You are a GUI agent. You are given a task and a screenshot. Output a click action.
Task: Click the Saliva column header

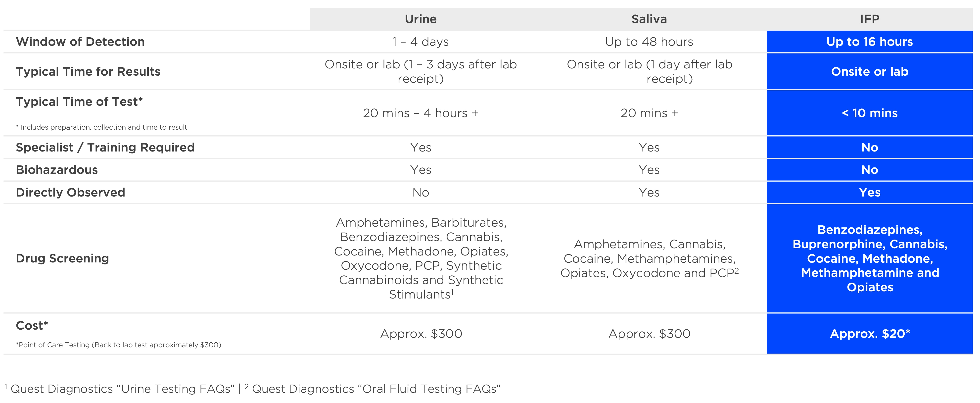pyautogui.click(x=649, y=19)
